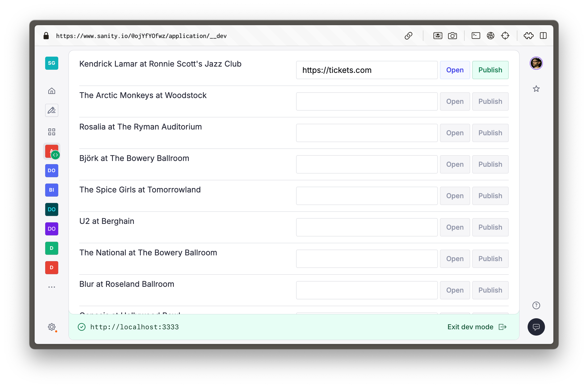This screenshot has width=588, height=388.
Task: Show more apps via ellipsis
Action: (52, 287)
